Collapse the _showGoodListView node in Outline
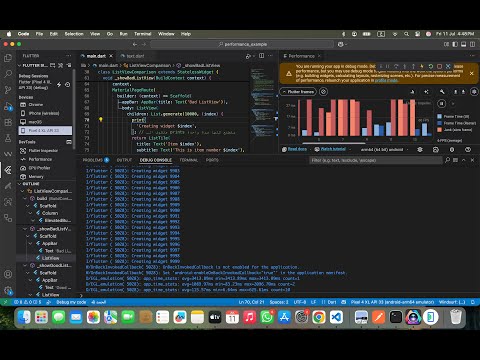The height and width of the screenshot is (360, 480). [25, 265]
